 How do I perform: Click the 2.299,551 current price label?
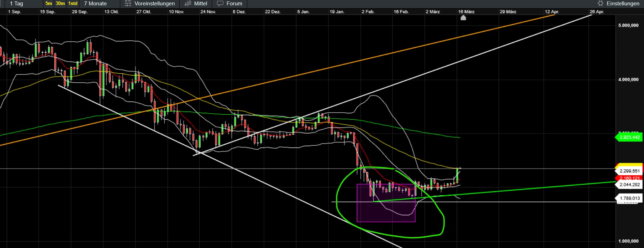[629, 171]
